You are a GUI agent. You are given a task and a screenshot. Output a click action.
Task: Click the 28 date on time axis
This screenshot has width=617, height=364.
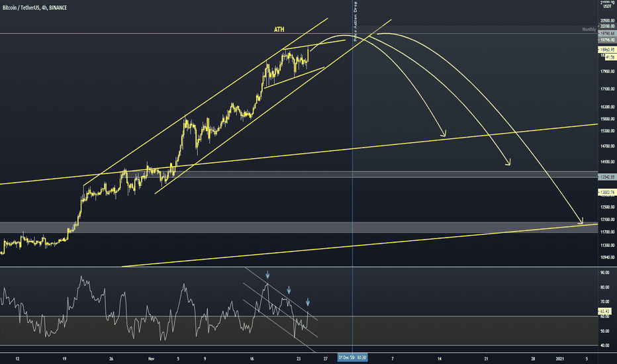tap(533, 359)
